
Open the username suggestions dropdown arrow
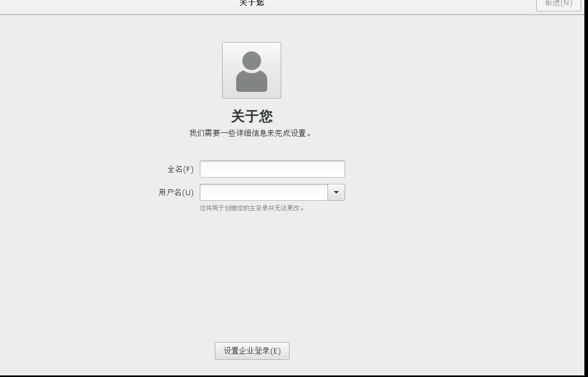pyautogui.click(x=336, y=193)
